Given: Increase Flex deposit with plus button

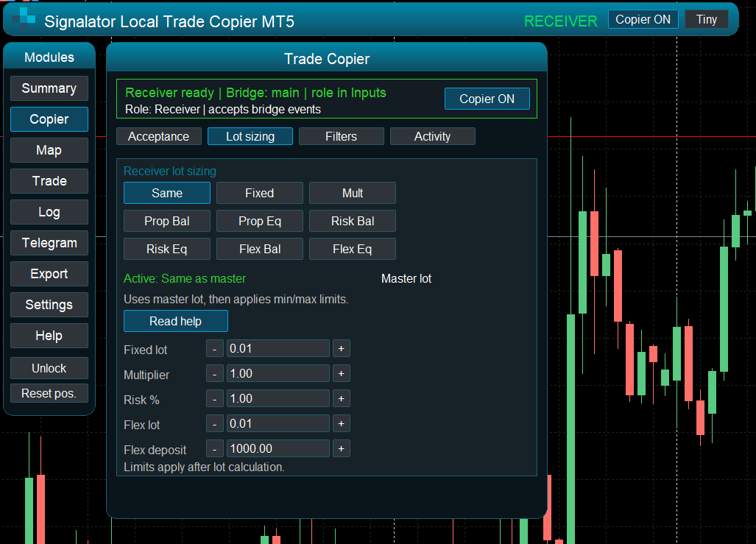Looking at the screenshot, I should tap(342, 448).
